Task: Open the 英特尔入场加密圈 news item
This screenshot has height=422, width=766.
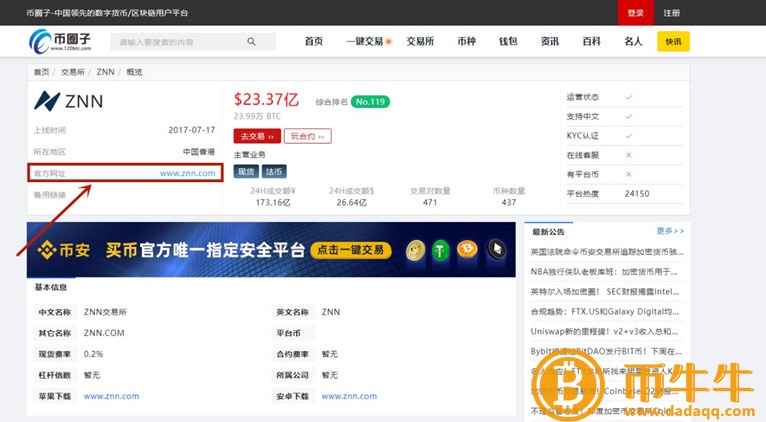Action: pyautogui.click(x=605, y=292)
